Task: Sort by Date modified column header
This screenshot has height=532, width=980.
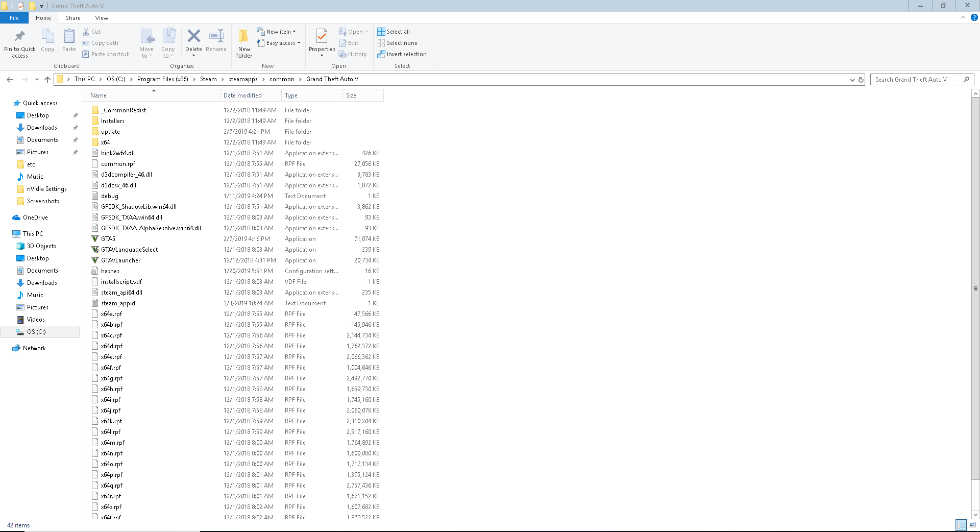Action: tap(251, 95)
